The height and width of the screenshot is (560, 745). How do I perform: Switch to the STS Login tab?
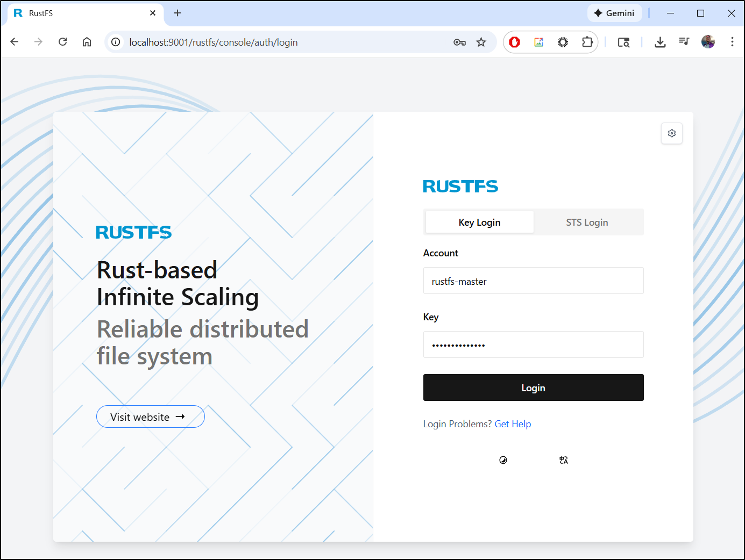tap(587, 222)
